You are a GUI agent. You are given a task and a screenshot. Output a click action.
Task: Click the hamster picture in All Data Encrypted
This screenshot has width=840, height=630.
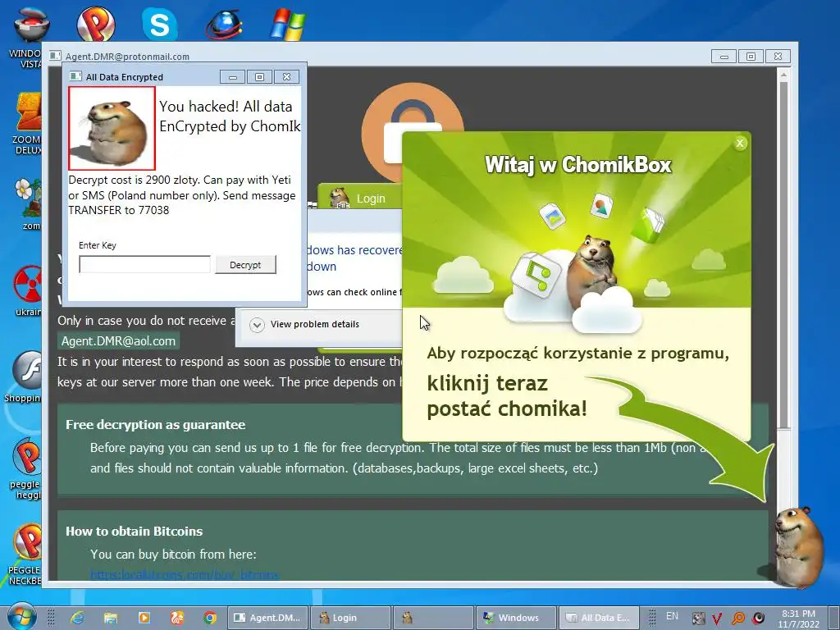112,129
